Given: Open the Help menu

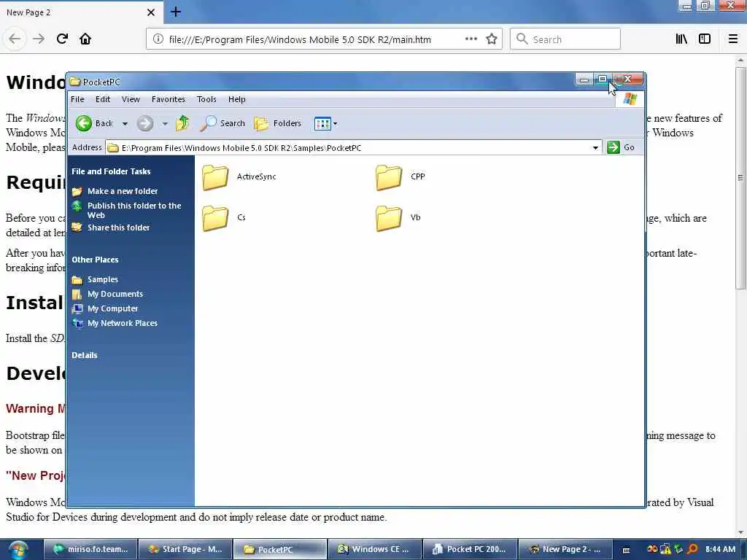Looking at the screenshot, I should pyautogui.click(x=237, y=99).
